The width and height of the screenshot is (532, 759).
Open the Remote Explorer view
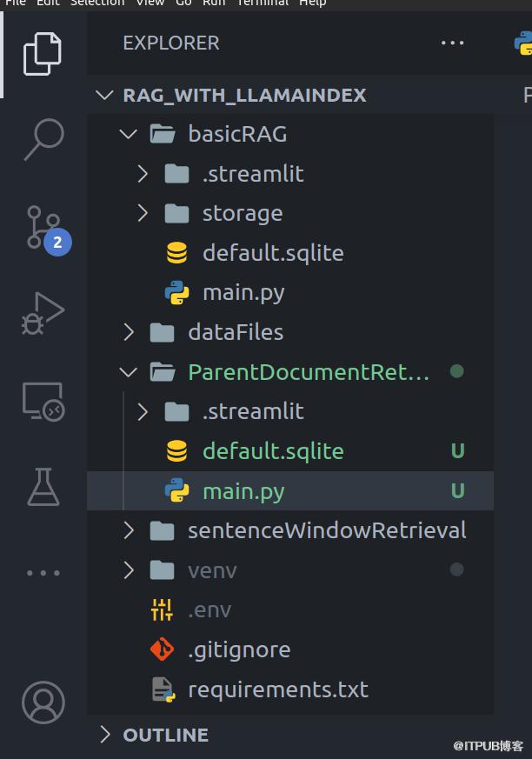pos(43,401)
